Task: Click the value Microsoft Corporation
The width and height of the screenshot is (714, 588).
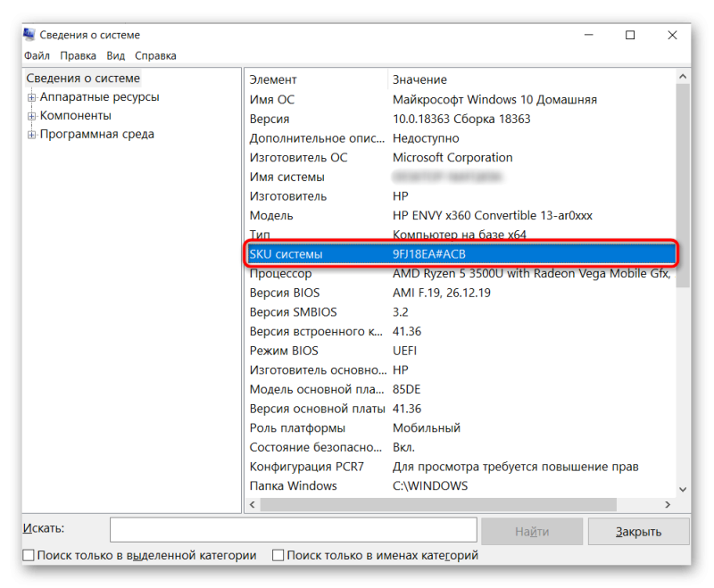Action: tap(452, 157)
